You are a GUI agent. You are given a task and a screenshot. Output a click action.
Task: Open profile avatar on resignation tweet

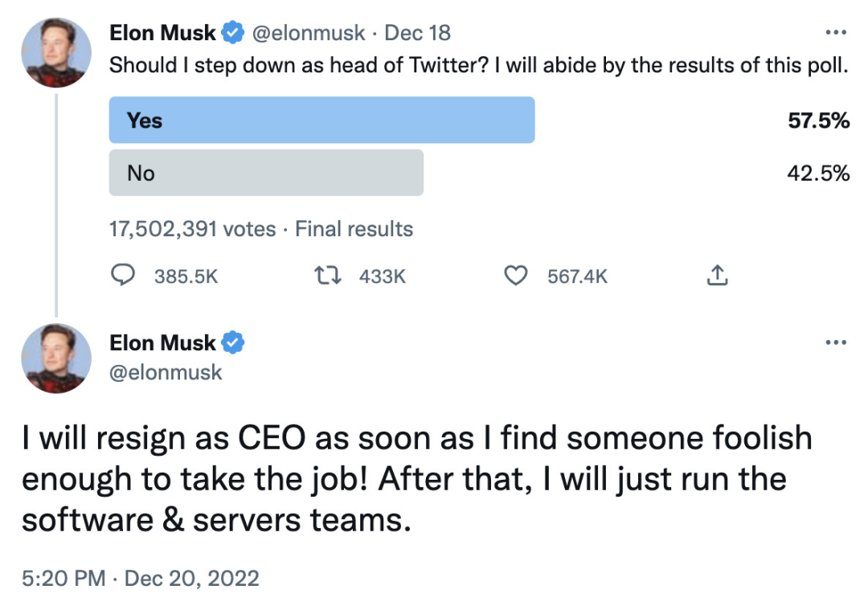55,358
